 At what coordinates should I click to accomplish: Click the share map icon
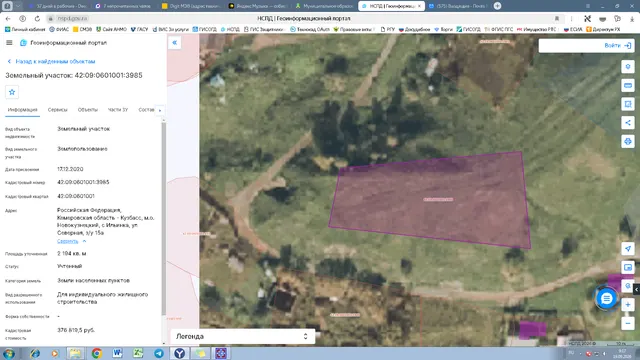pos(628,123)
